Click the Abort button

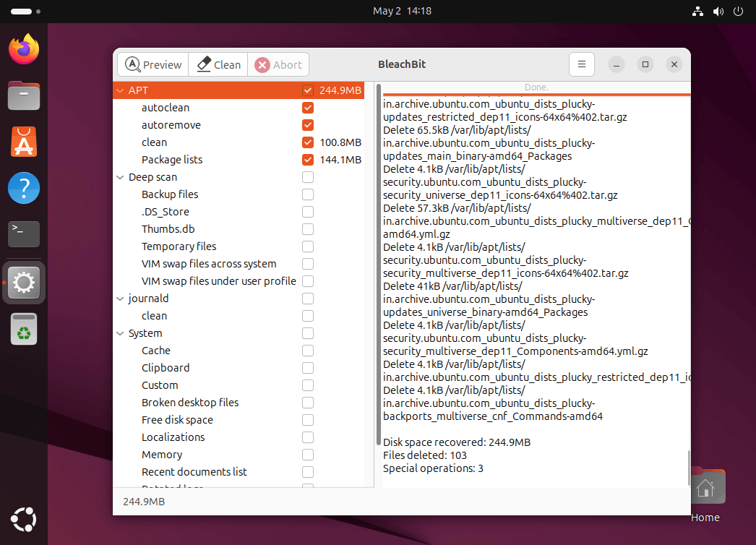[278, 64]
